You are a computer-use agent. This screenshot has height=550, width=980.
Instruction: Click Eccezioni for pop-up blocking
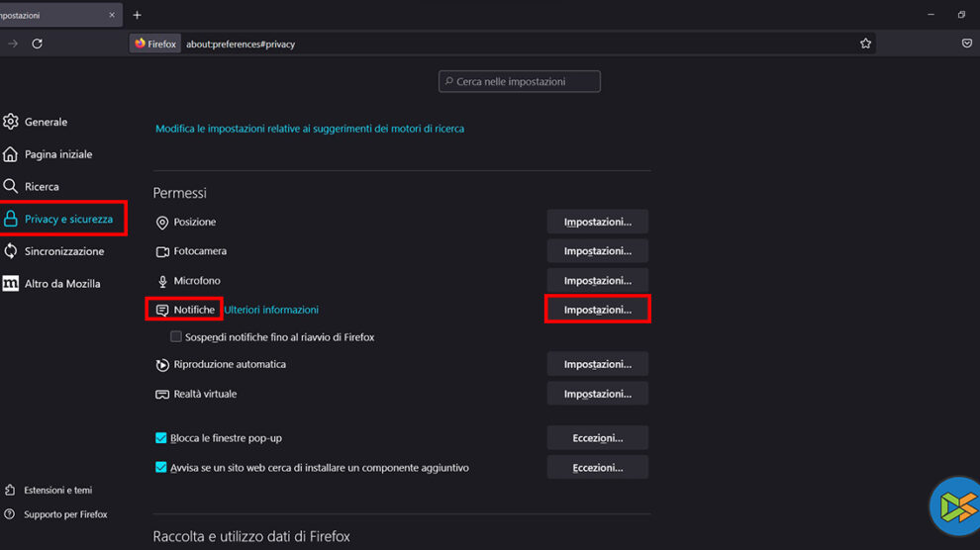pyautogui.click(x=597, y=437)
